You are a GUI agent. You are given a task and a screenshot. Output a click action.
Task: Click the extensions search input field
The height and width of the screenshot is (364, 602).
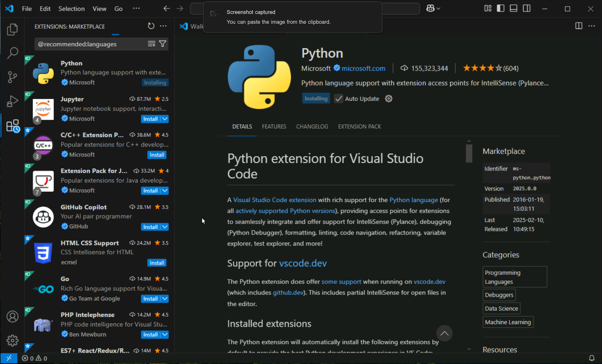[90, 44]
